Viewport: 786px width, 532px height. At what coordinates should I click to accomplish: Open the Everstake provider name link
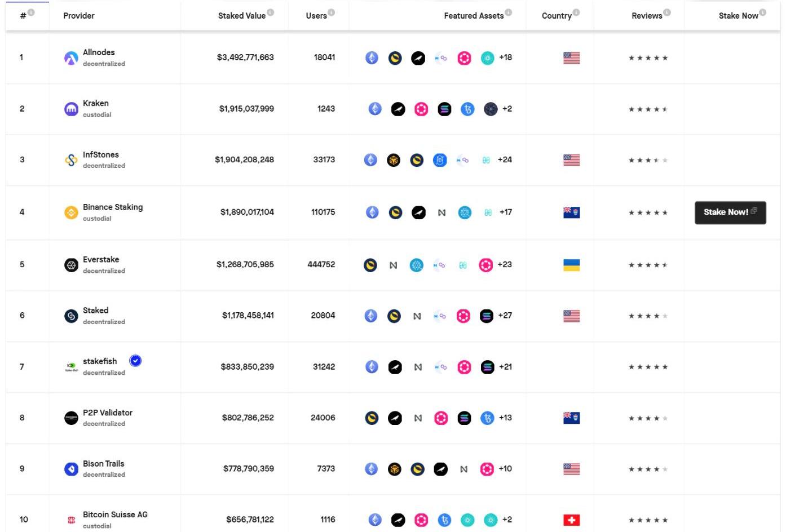tap(101, 260)
